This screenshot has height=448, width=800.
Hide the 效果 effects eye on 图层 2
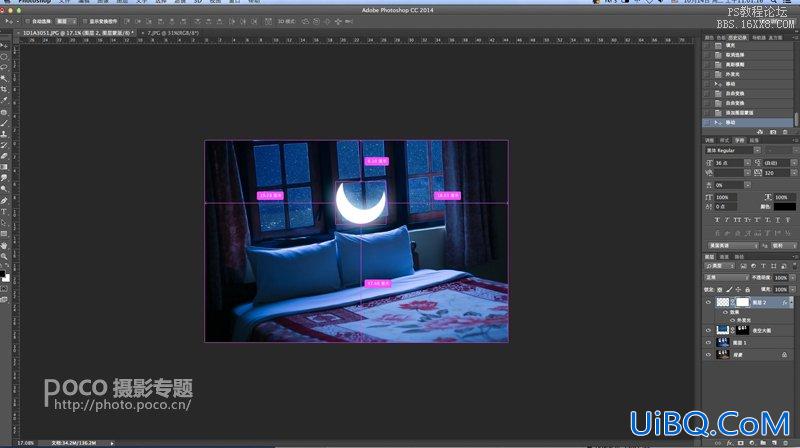725,312
